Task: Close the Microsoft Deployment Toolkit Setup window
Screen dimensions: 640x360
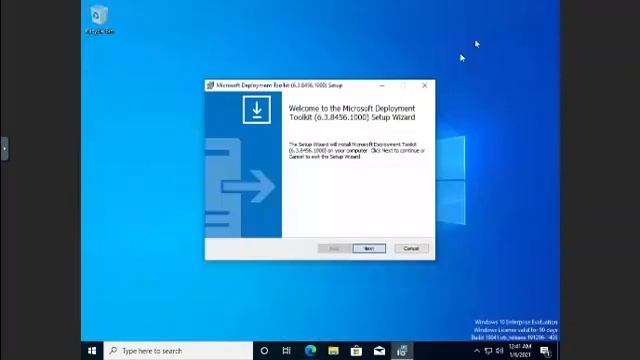Action: coord(424,85)
